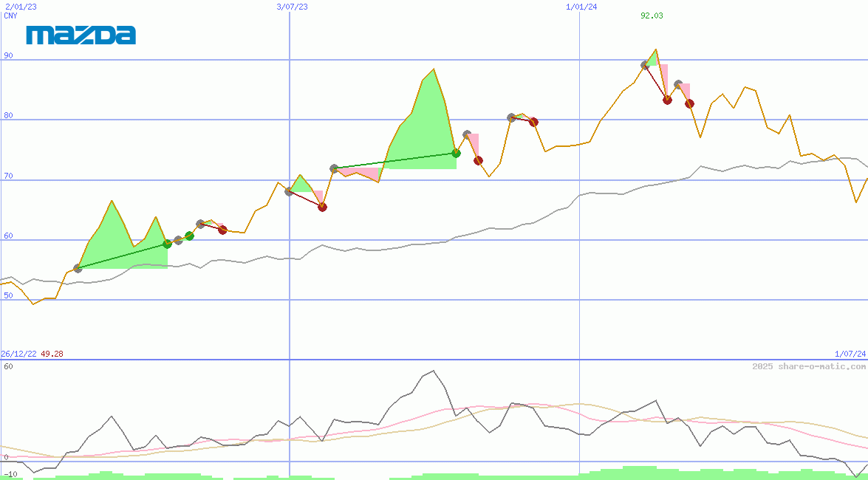Viewport: 868px width, 480px height.
Task: Click the 1/07/24 end date label
Action: click(x=850, y=354)
